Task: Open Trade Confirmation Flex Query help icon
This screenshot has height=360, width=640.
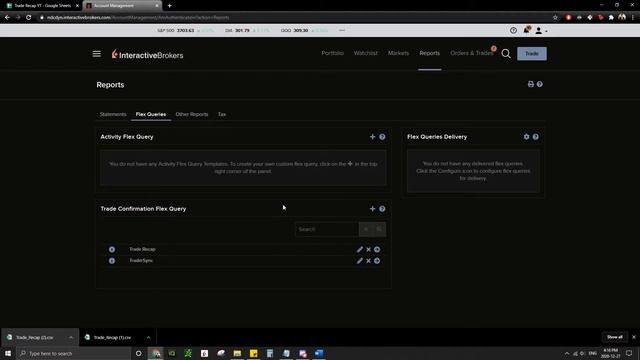Action: [x=382, y=209]
